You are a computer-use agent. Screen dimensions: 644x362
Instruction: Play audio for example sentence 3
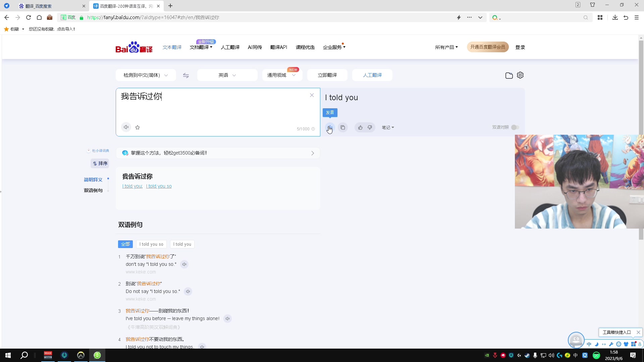[x=227, y=319]
